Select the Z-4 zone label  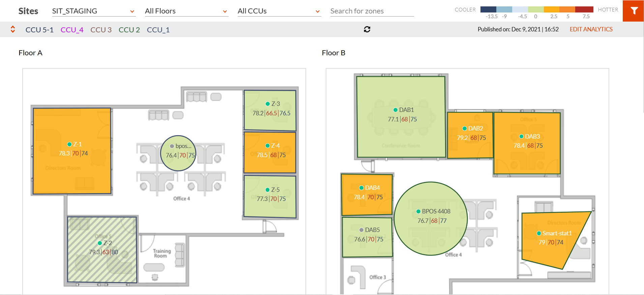tap(275, 146)
